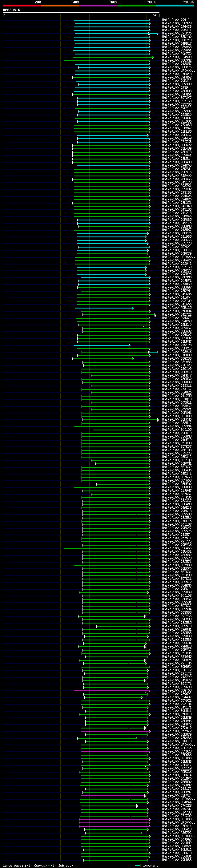
Task: Open hit UniRef100_B9ICS6
Action: pos(177,34)
